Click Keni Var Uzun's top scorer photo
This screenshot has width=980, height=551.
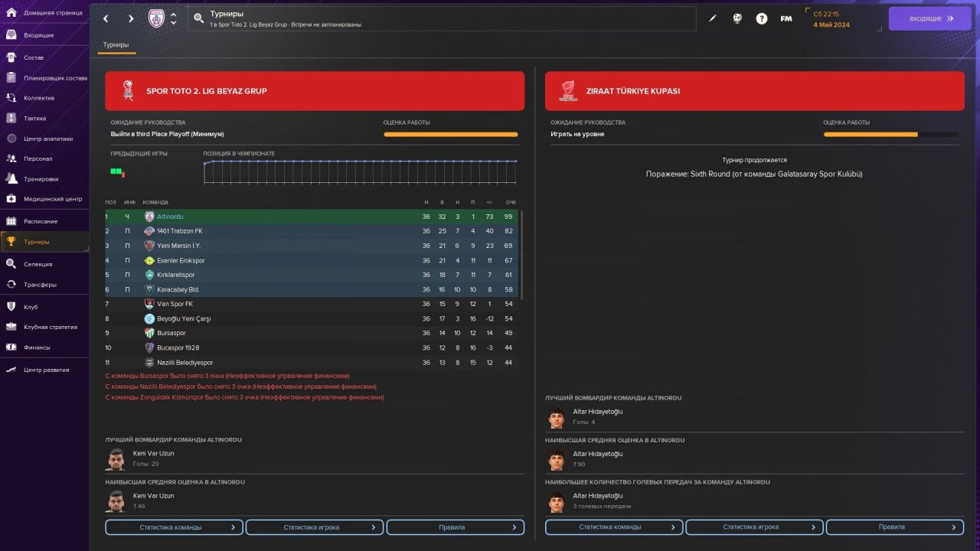point(116,458)
